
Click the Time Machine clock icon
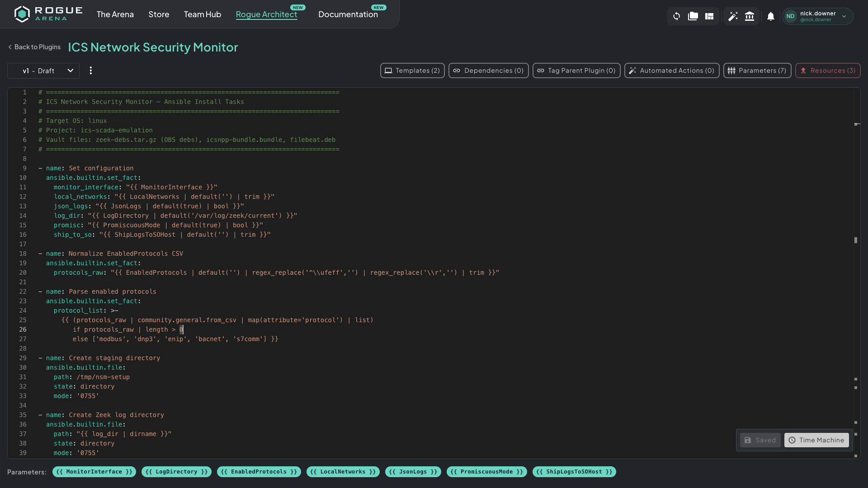792,440
